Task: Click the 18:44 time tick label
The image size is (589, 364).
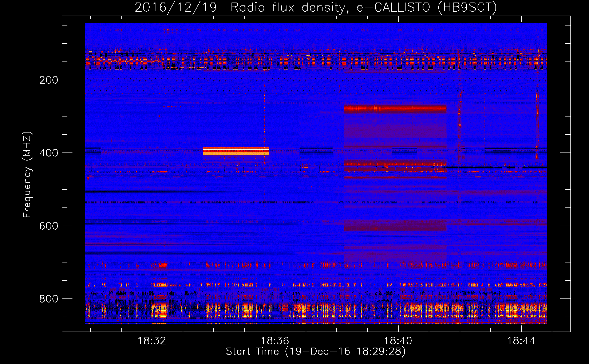Action: [521, 341]
